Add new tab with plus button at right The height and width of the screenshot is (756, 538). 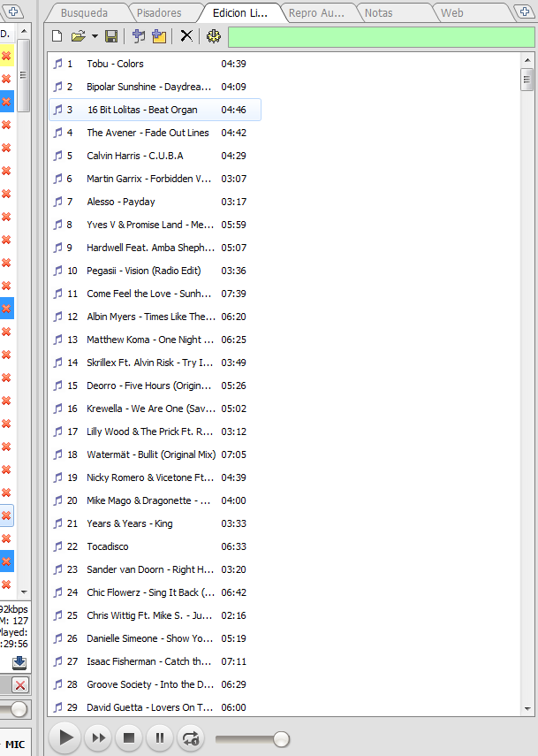525,11
